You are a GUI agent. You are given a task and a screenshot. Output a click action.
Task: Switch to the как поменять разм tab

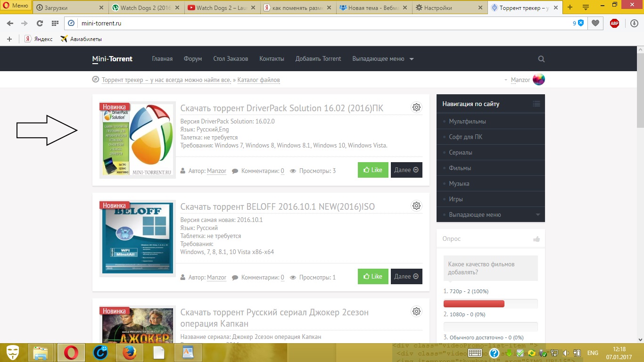click(298, 8)
